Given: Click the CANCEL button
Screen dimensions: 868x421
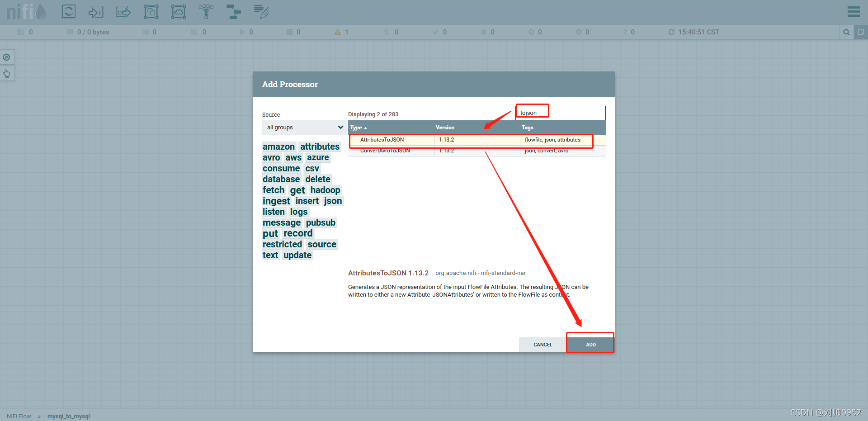Looking at the screenshot, I should pos(542,345).
